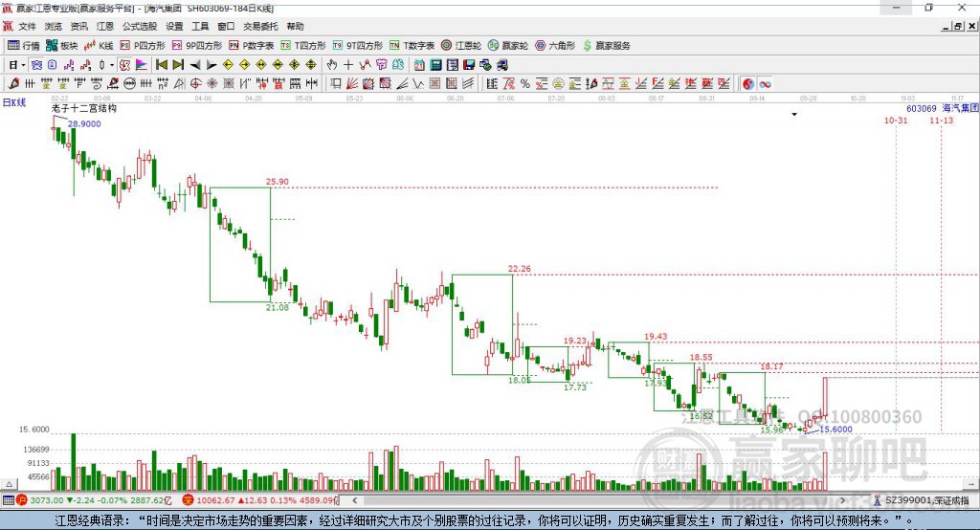This screenshot has height=530, width=980.
Task: Open the 江恩 menu
Action: 105,26
